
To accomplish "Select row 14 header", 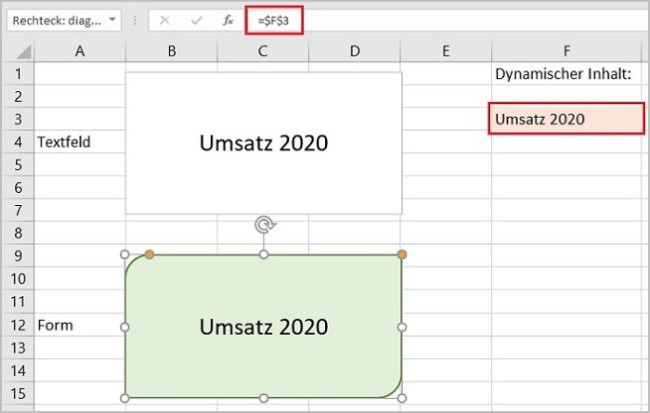I will tap(18, 371).
